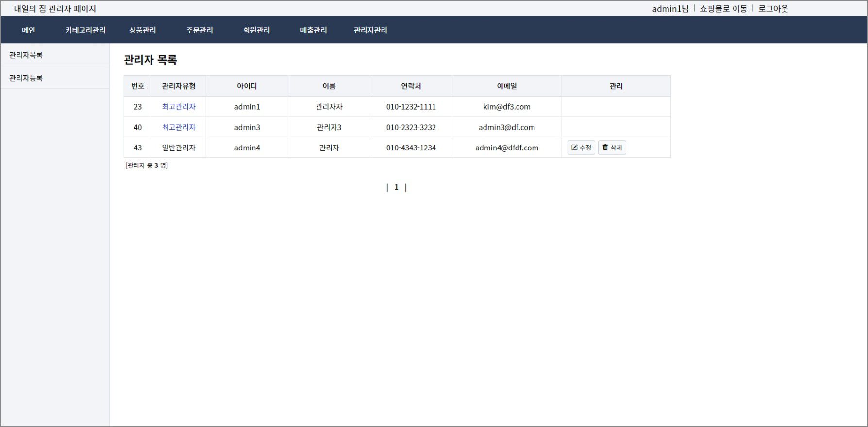Click the 쇼핑몰로 이동 link
The height and width of the screenshot is (427, 868).
pos(723,9)
